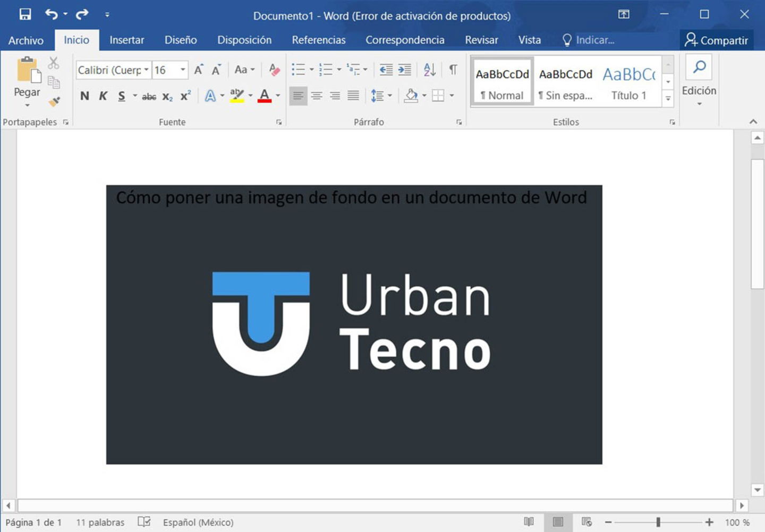Open the Archivo menu
Viewport: 765px width, 532px height.
tap(26, 40)
